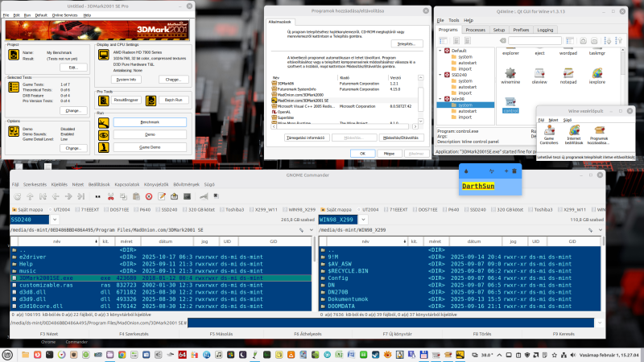Click the volume icon in the system tray
This screenshot has width=644, height=362.
point(572,355)
